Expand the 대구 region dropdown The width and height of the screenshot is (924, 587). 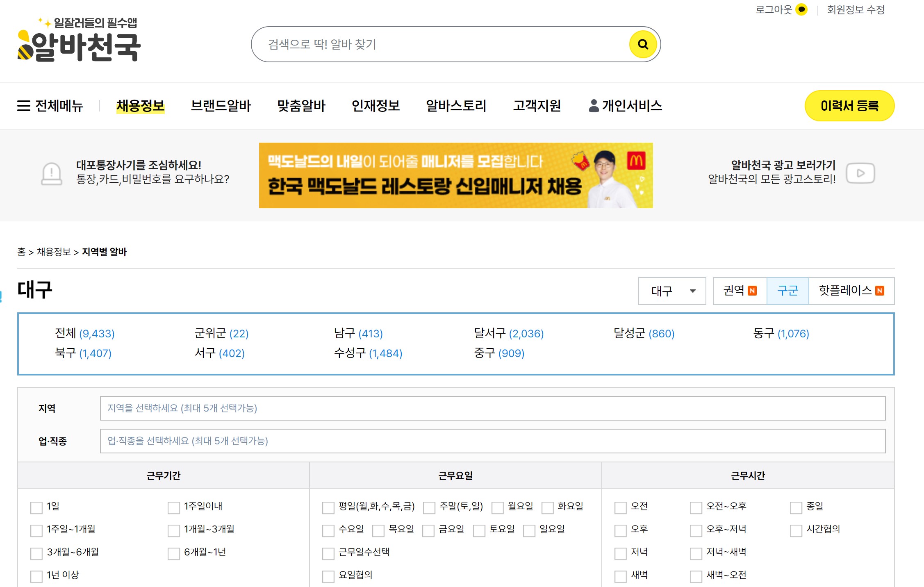pyautogui.click(x=672, y=291)
